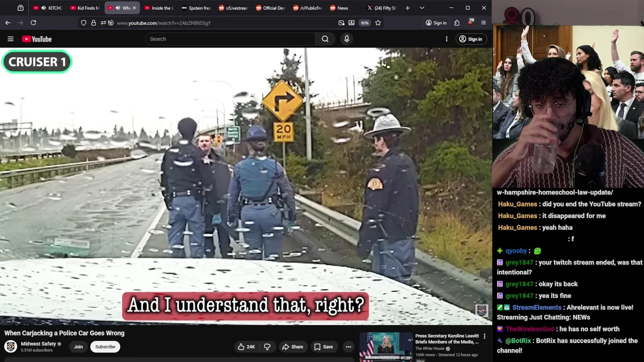Open picture-in-picture icon in address bar
The height and width of the screenshot is (362, 644).
click(341, 23)
